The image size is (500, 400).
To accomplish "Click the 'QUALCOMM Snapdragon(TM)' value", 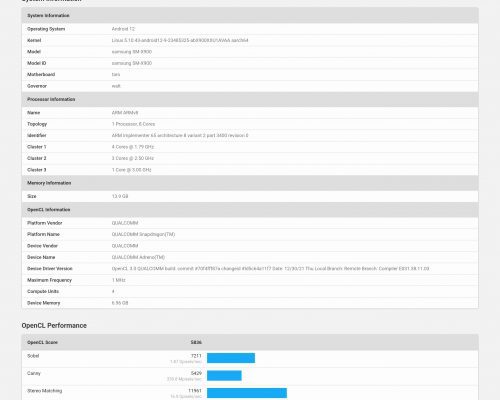I will pyautogui.click(x=143, y=234).
